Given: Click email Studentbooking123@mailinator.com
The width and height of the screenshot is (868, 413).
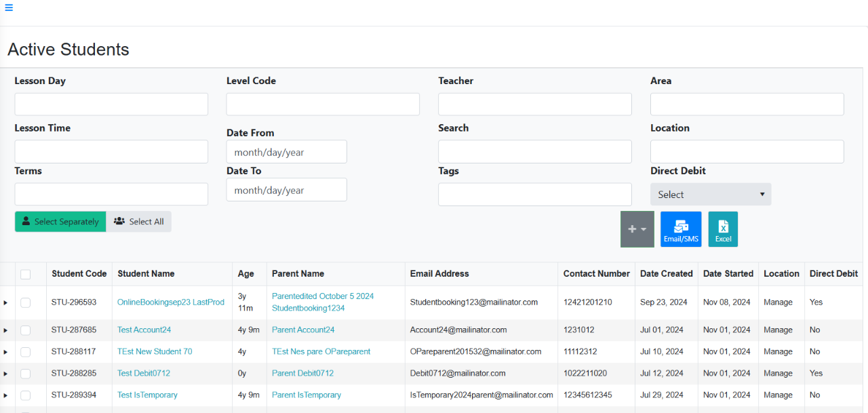Looking at the screenshot, I should 474,302.
